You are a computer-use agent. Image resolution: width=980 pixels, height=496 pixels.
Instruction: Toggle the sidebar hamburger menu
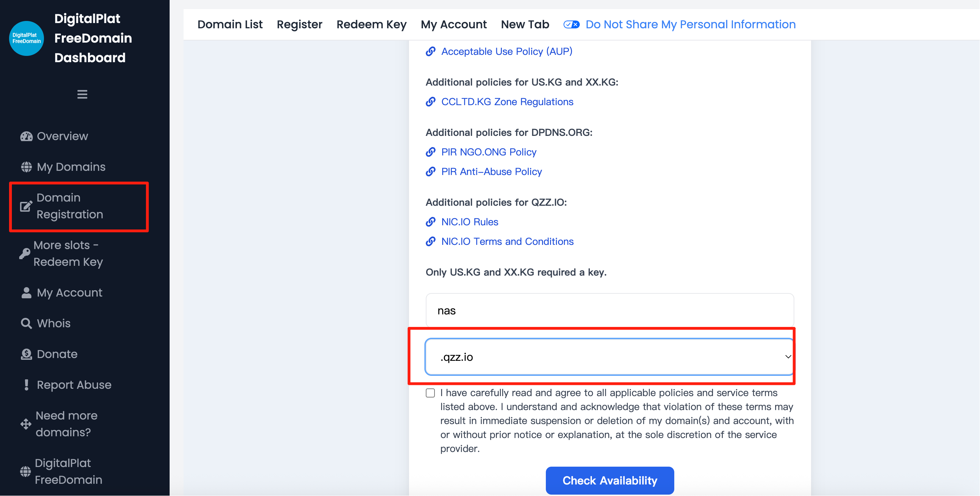tap(82, 94)
